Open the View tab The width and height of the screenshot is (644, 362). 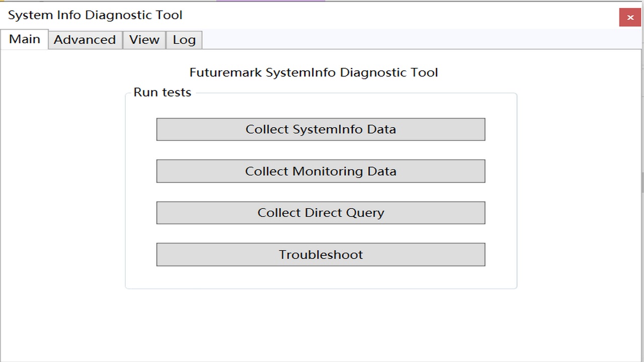click(144, 39)
